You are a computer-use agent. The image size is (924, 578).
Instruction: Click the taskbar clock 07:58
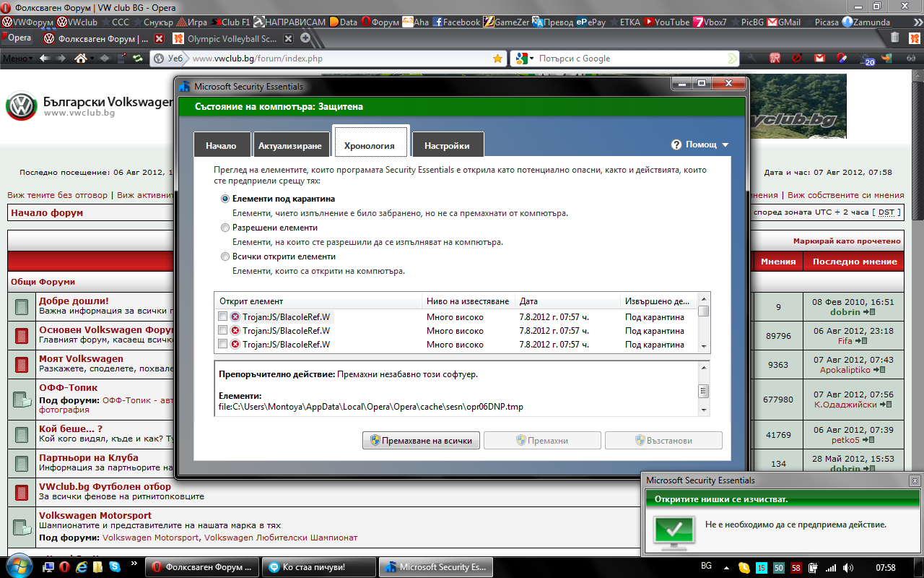pos(885,567)
